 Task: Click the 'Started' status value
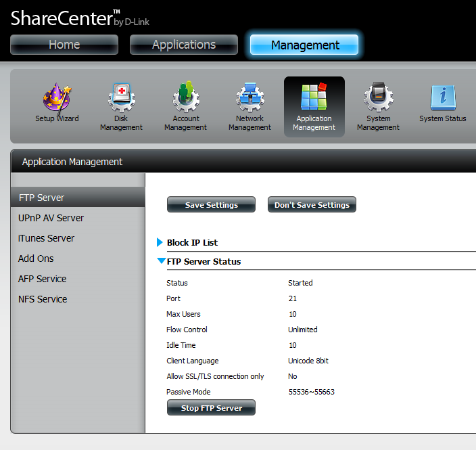pos(300,283)
